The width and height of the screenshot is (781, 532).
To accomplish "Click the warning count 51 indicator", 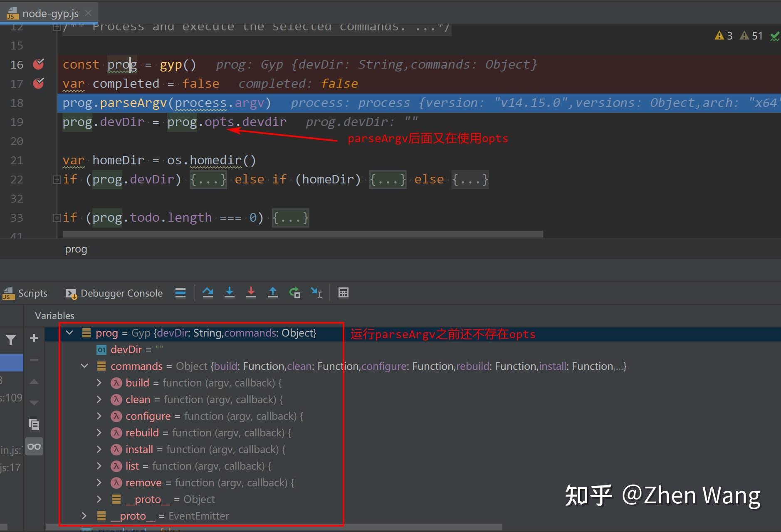I will pyautogui.click(x=751, y=35).
